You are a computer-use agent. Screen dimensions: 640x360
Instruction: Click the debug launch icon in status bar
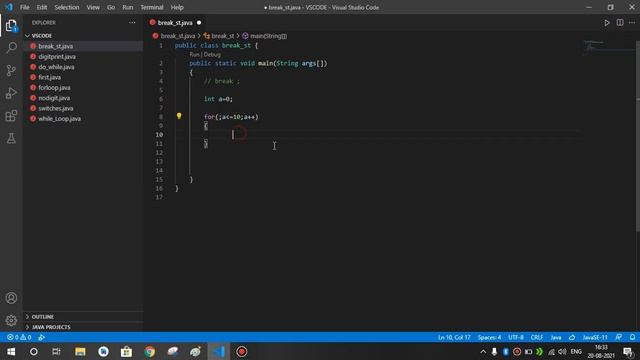41,338
